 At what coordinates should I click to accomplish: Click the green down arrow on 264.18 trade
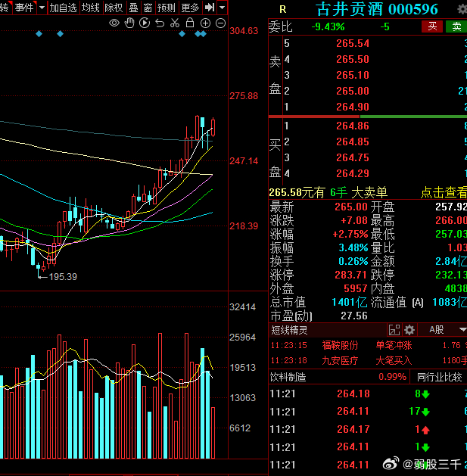click(x=425, y=394)
